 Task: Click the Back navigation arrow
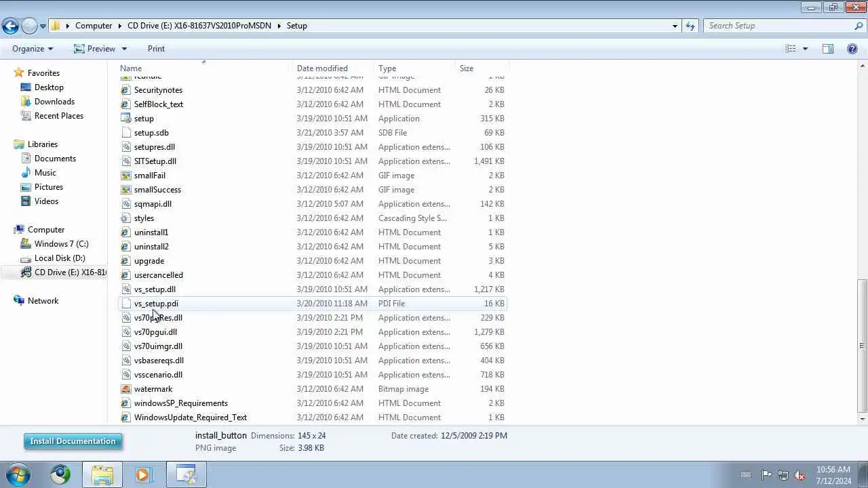point(10,26)
